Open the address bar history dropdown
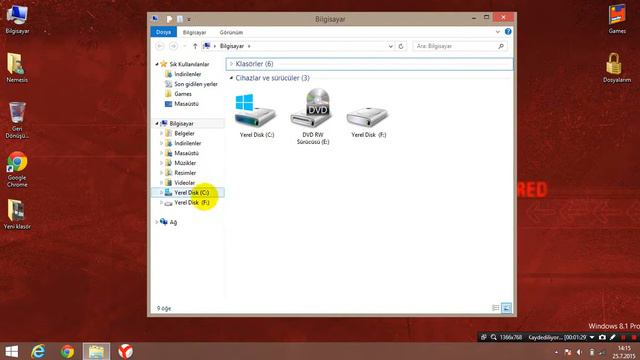The width and height of the screenshot is (640, 360). (391, 47)
